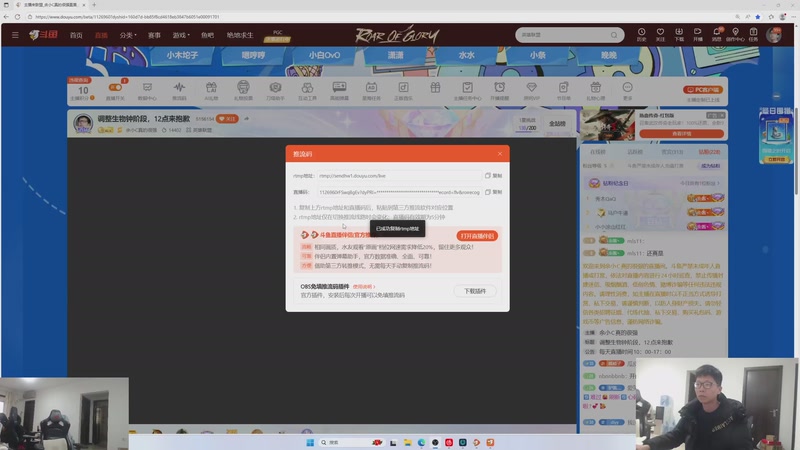Open the interactive tools icon

click(307, 90)
